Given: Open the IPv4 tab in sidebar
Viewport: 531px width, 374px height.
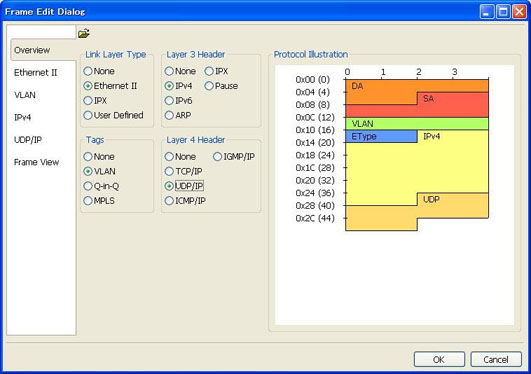Looking at the screenshot, I should pos(23,118).
